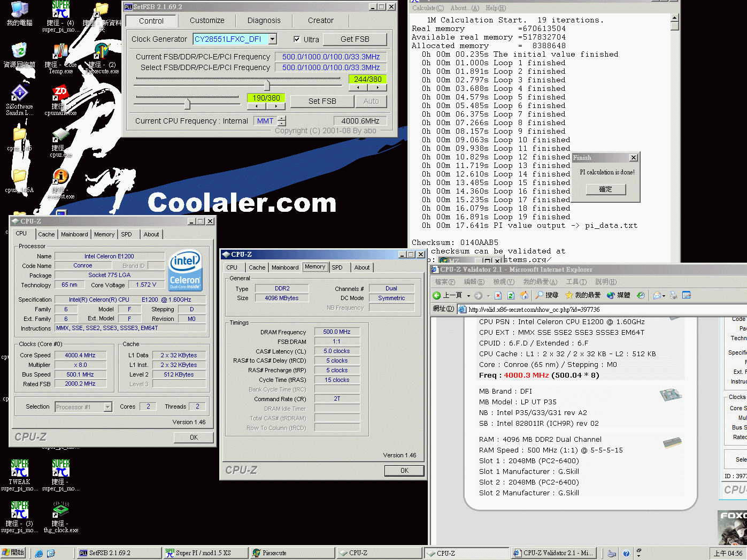This screenshot has width=747, height=560.
Task: Open the Super PI Help menu
Action: pos(495,8)
